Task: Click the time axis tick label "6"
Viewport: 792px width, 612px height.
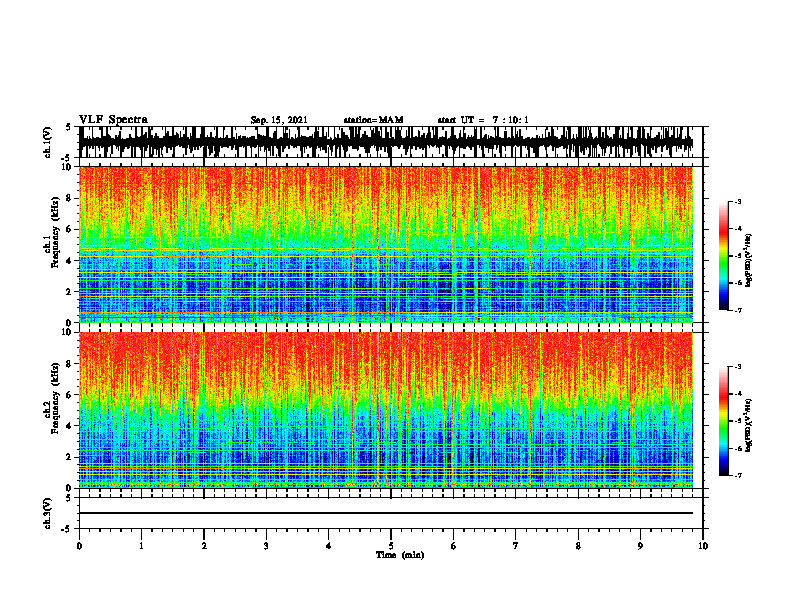Action: tap(454, 546)
